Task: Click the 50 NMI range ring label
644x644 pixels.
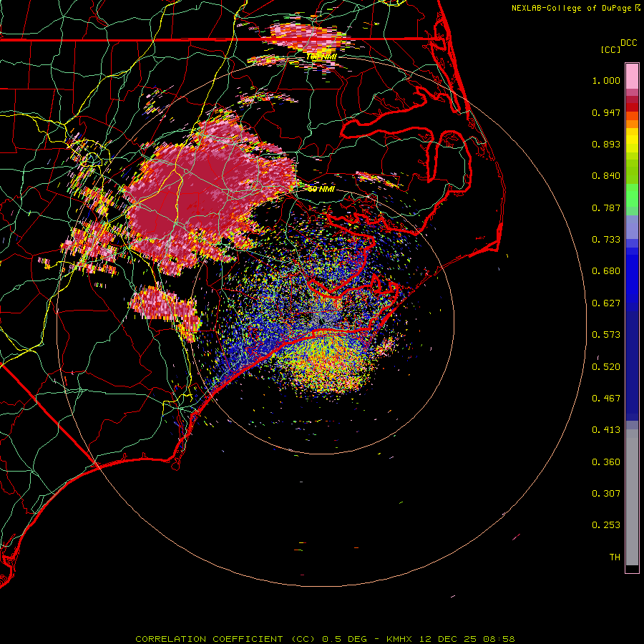Action: 321,189
